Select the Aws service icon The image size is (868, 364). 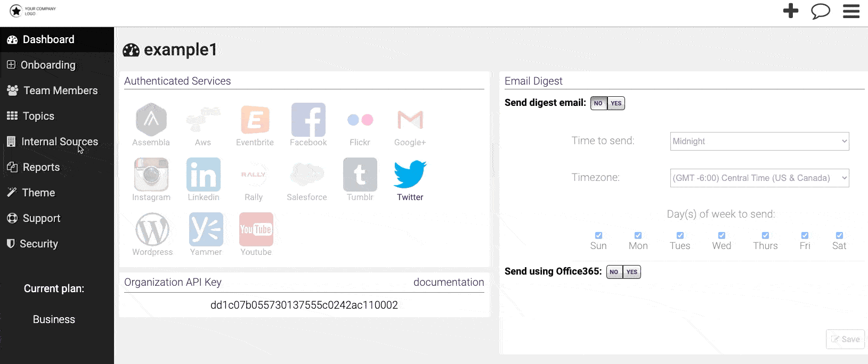point(203,120)
